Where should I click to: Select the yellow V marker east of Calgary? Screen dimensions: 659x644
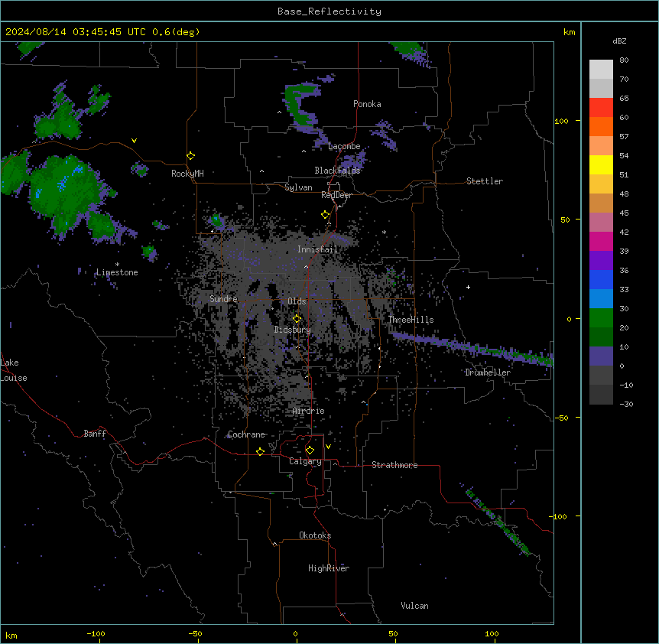click(x=328, y=447)
